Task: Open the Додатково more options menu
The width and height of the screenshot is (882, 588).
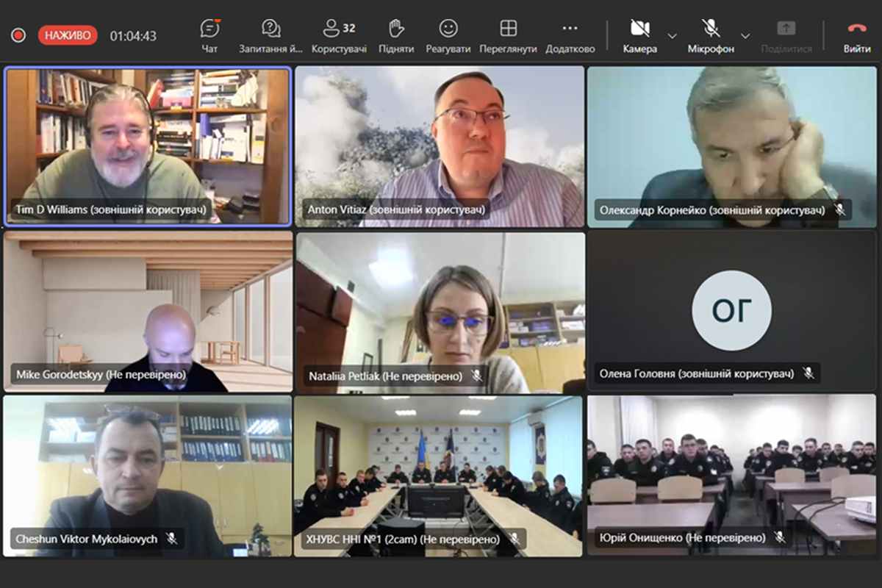Action: 570,35
